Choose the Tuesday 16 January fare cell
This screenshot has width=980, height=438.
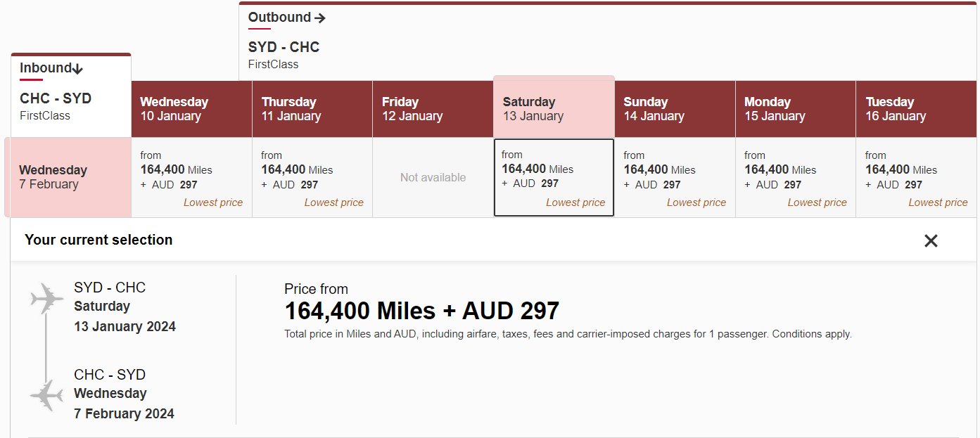click(x=916, y=178)
